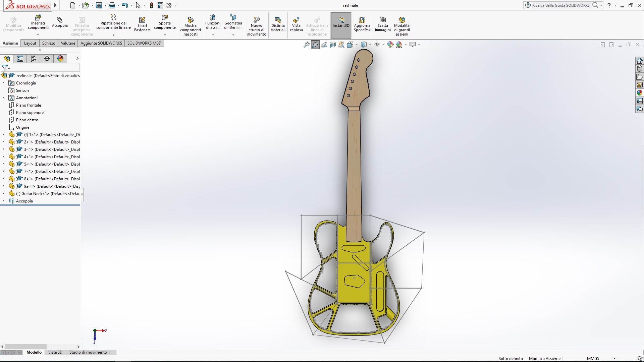The image size is (644, 362).
Task: Click the Open folder icon
Action: point(86,5)
